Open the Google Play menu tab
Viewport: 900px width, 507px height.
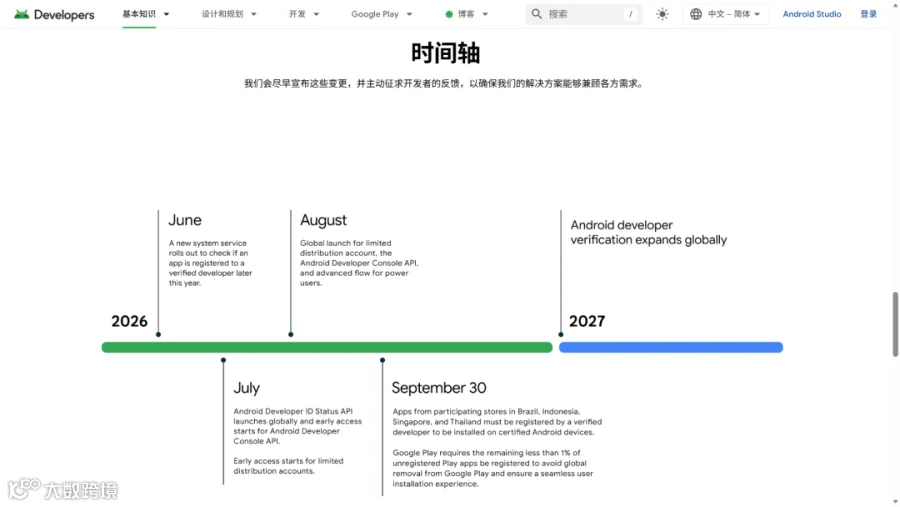[375, 14]
